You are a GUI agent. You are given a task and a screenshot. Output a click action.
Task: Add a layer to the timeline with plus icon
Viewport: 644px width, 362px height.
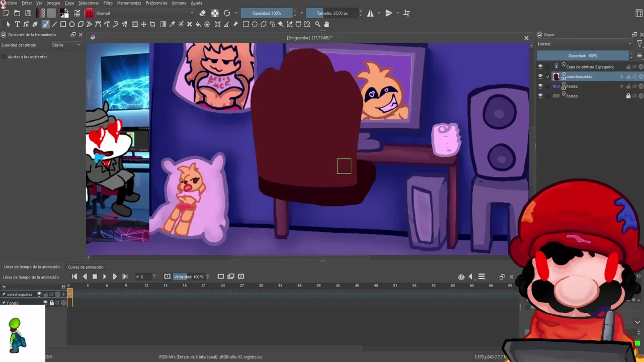(4, 287)
